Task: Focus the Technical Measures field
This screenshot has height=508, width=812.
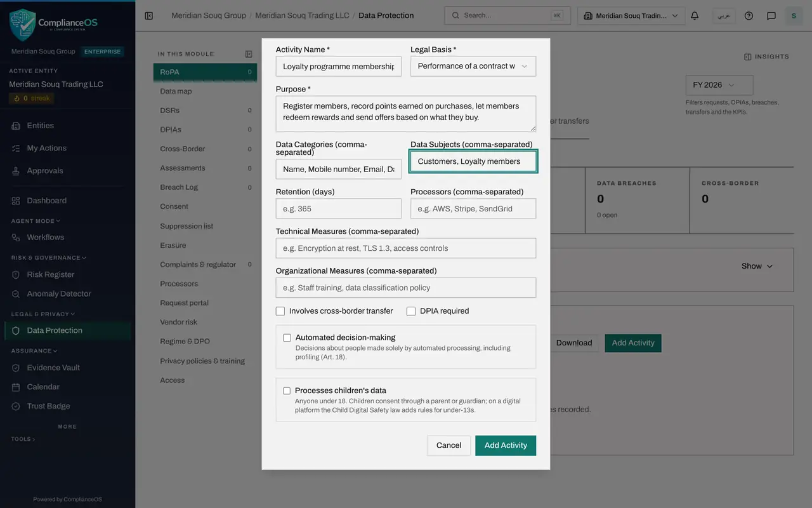Action: pyautogui.click(x=406, y=248)
